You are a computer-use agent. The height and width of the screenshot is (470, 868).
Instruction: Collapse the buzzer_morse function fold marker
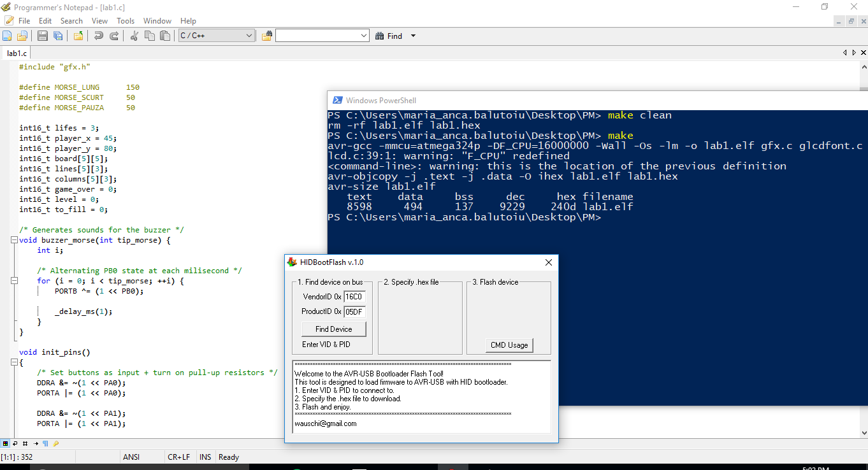click(x=13, y=240)
